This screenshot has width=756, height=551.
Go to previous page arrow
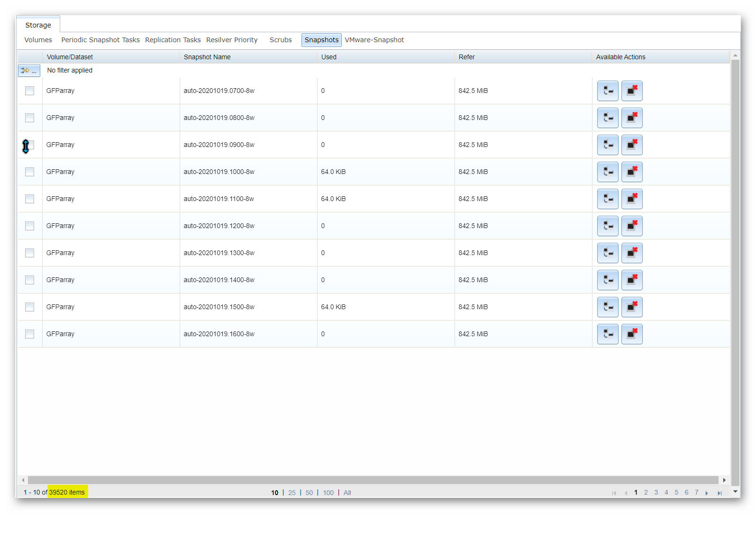pyautogui.click(x=626, y=493)
